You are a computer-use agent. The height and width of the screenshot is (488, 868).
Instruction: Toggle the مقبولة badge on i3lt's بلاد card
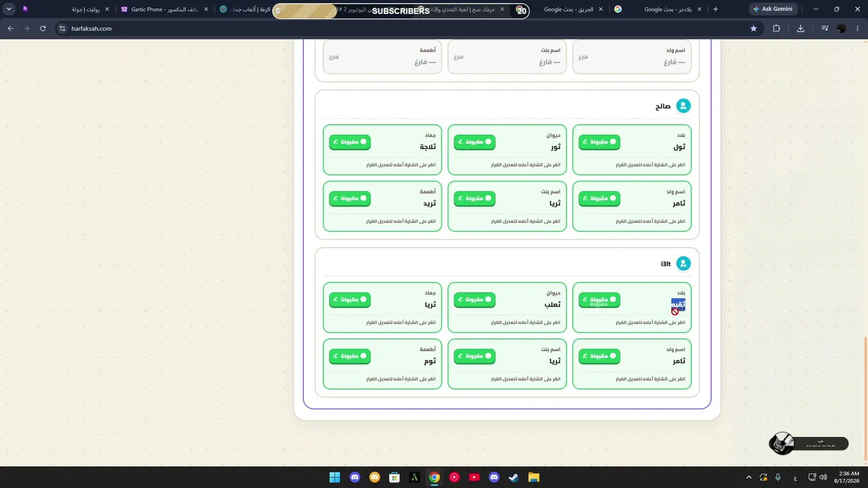(x=599, y=300)
